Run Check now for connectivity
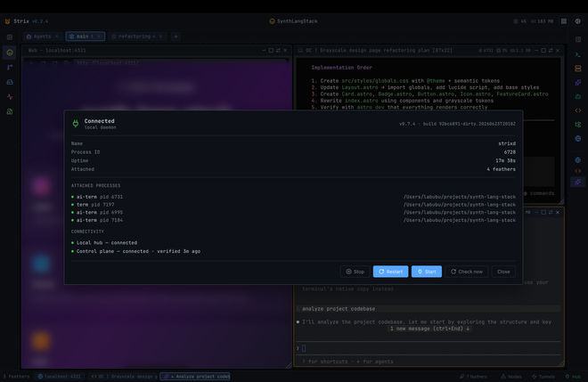 [x=467, y=272]
